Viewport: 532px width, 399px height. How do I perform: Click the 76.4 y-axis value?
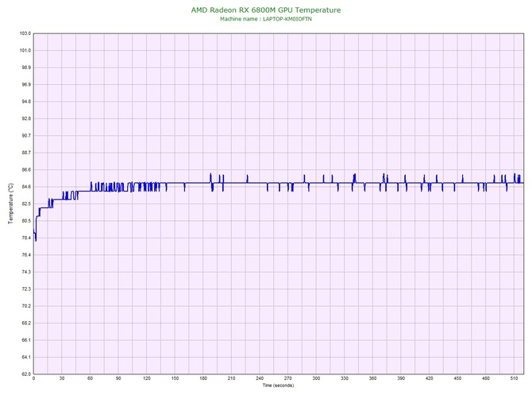click(x=25, y=254)
